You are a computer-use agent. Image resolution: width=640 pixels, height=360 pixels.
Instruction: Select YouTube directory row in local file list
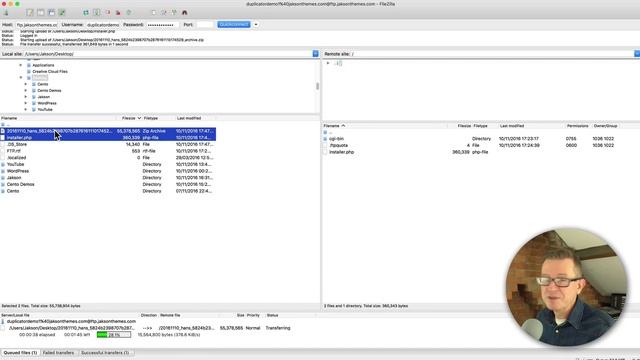click(108, 164)
